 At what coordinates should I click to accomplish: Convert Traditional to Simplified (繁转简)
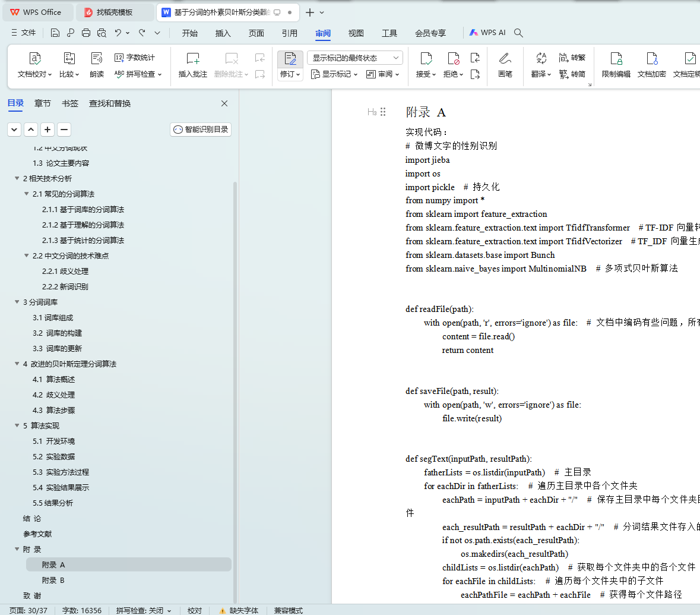coord(572,74)
